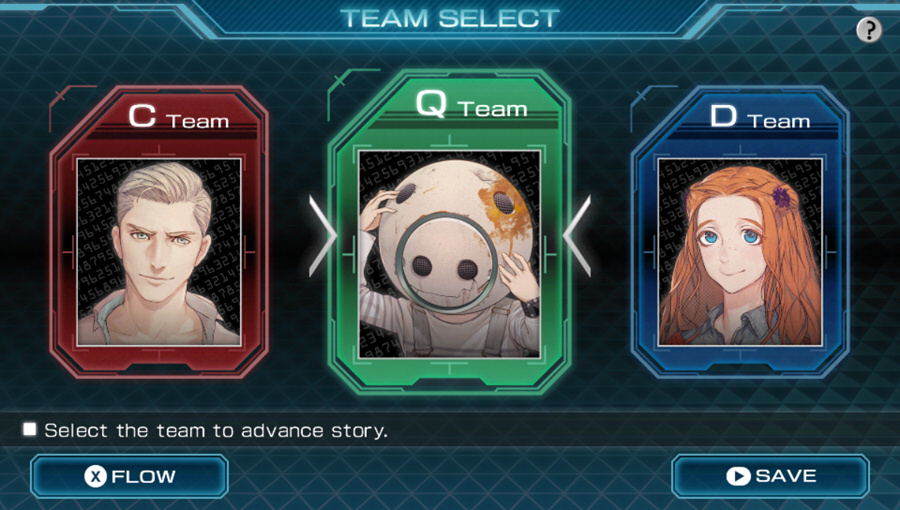Click the X icon on FLOW button
Image resolution: width=900 pixels, height=510 pixels.
click(x=95, y=476)
